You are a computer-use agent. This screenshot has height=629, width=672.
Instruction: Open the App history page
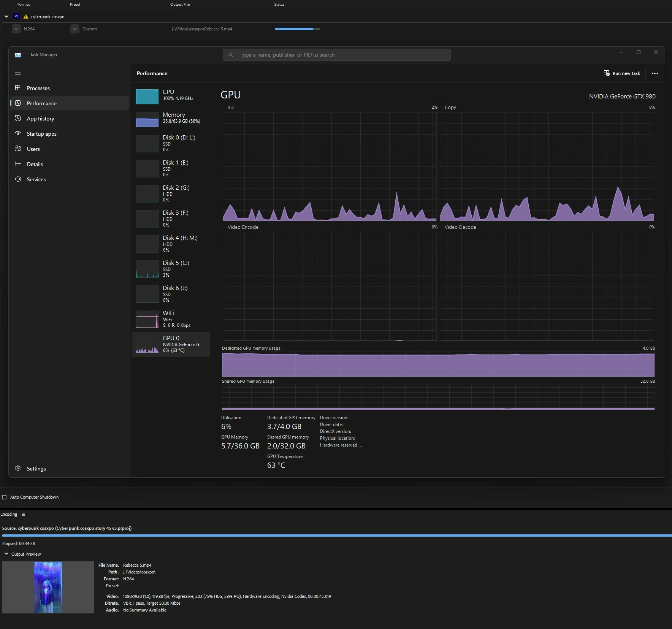coord(70,118)
